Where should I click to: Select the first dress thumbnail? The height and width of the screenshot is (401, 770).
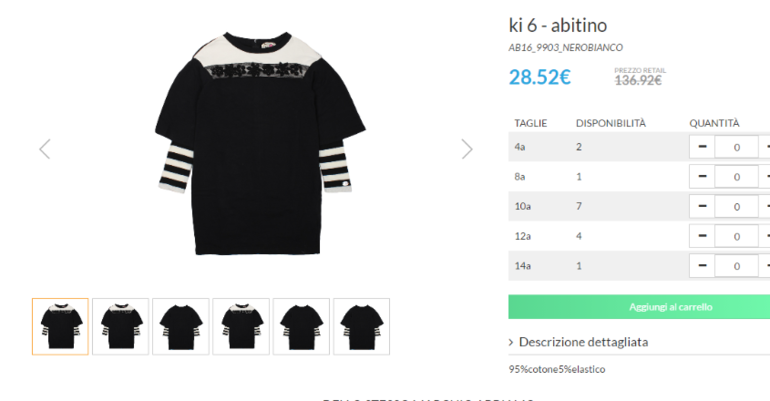point(60,326)
